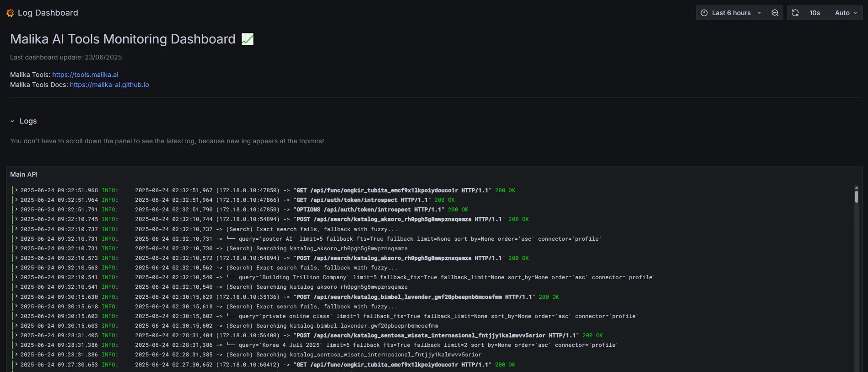Click the Main API panel title
This screenshot has height=372, width=868.
pos(24,174)
